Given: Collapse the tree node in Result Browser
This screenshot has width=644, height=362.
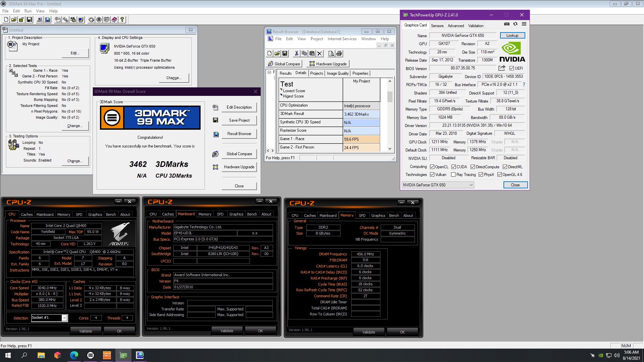Looking at the screenshot, I should 269,72.
